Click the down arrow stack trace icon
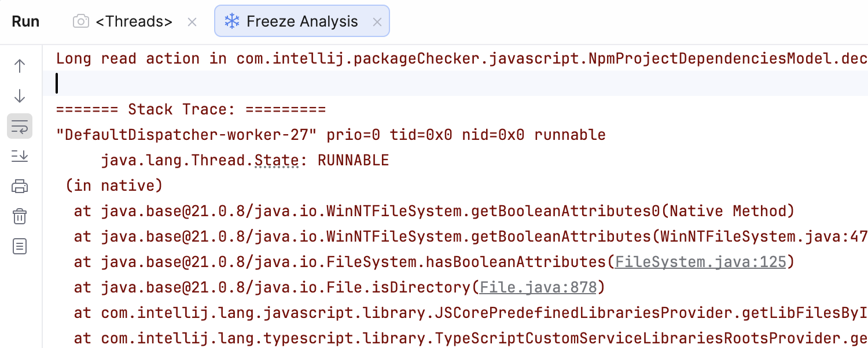Screen dimensions: 868x348 click(x=20, y=96)
